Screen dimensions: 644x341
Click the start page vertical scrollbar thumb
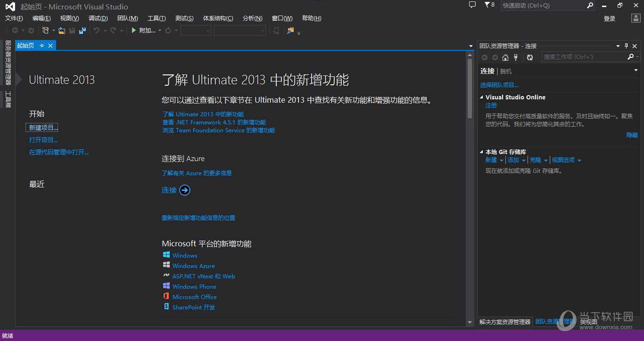(x=470, y=88)
